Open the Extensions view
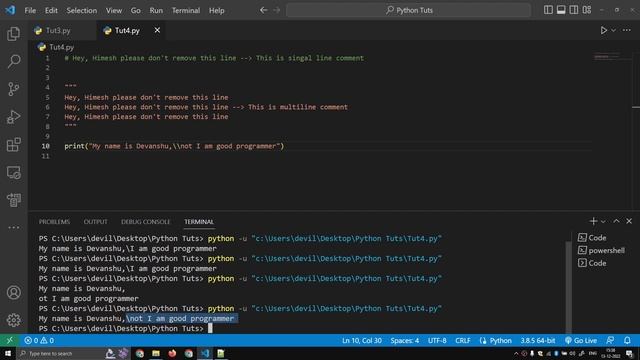 tap(13, 144)
